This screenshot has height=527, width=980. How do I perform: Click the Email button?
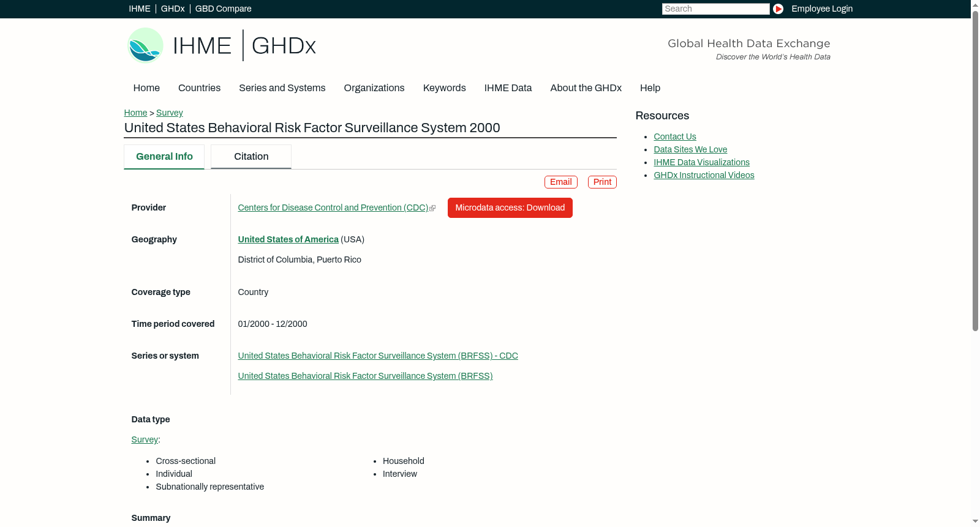pos(561,182)
